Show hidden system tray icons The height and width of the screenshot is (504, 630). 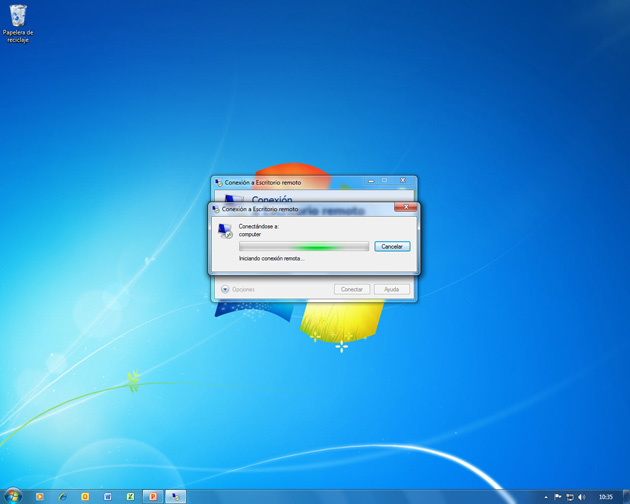pos(545,497)
